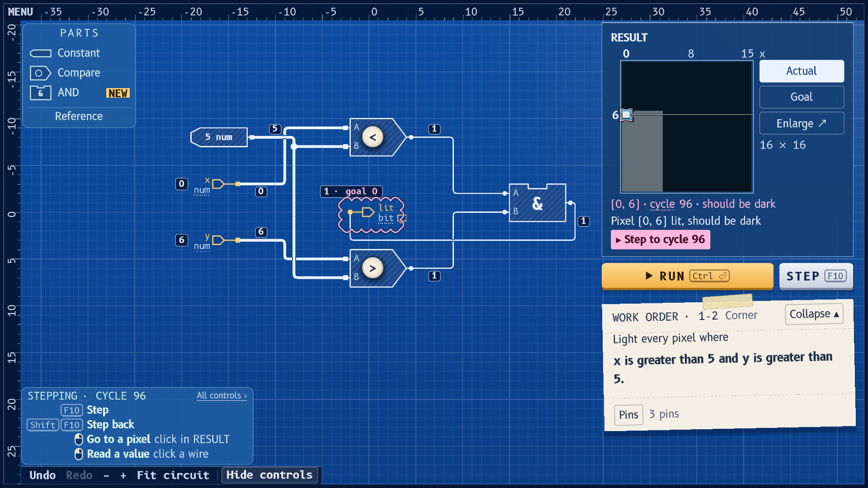Open All controls list
This screenshot has height=488, width=868.
click(222, 396)
